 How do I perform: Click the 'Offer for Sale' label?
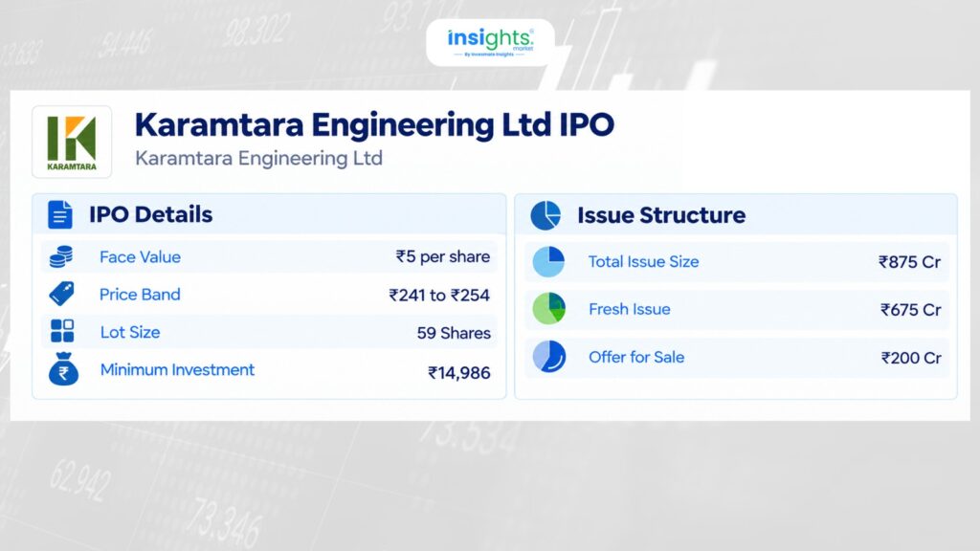(x=636, y=358)
